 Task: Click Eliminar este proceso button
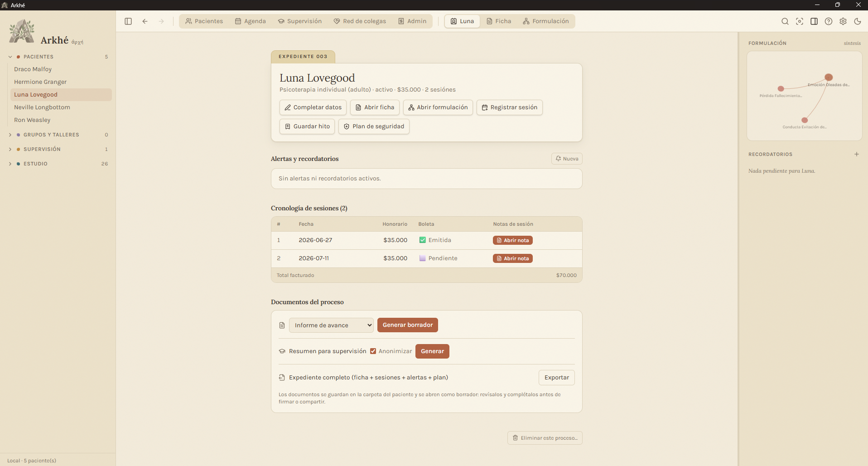pos(545,438)
